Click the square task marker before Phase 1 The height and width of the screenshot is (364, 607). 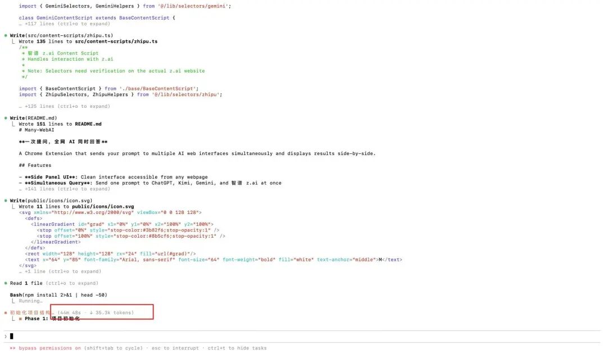pos(21,319)
